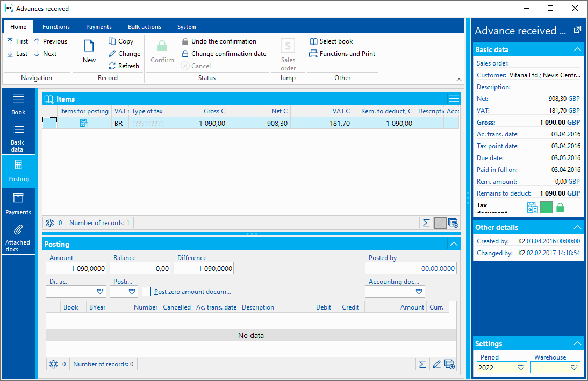Open the Book sidebar view
The image size is (588, 381).
pyautogui.click(x=18, y=105)
